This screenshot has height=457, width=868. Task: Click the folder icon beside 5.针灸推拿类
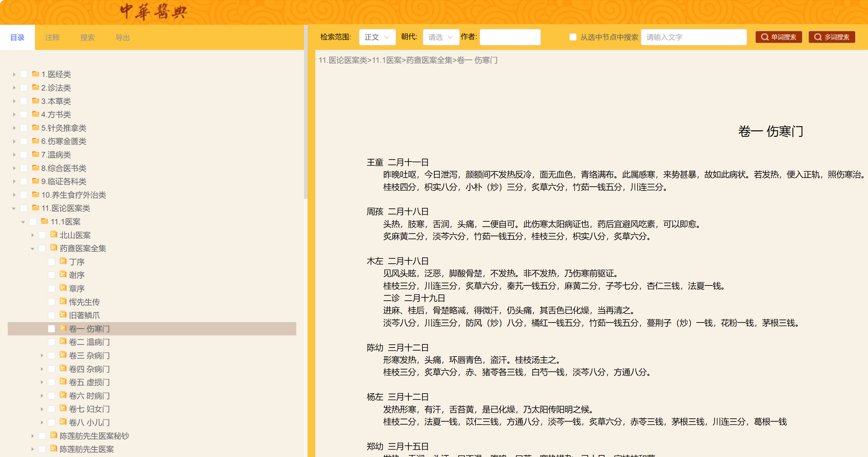click(35, 127)
